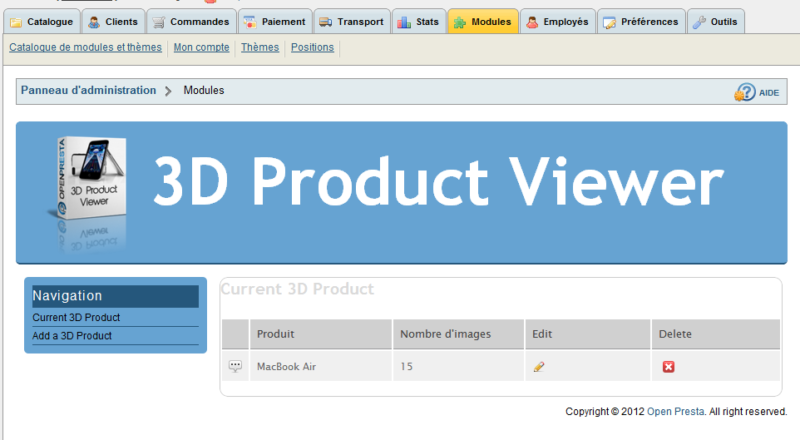Click the Modules puzzle piece icon

point(460,22)
